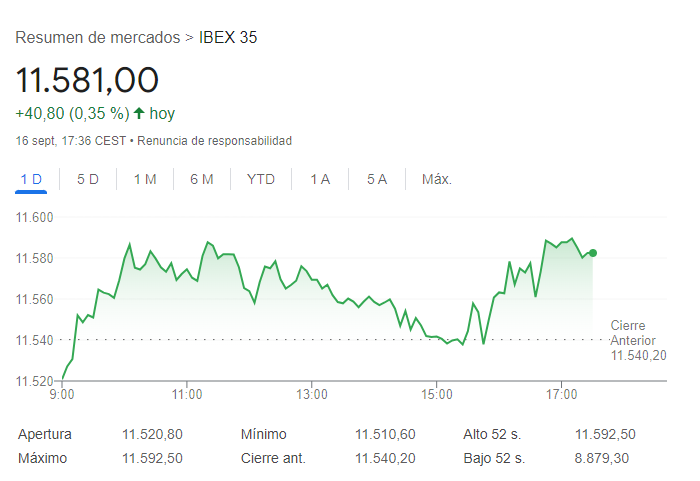Click the Cierre Anterior chart label

(x=638, y=340)
